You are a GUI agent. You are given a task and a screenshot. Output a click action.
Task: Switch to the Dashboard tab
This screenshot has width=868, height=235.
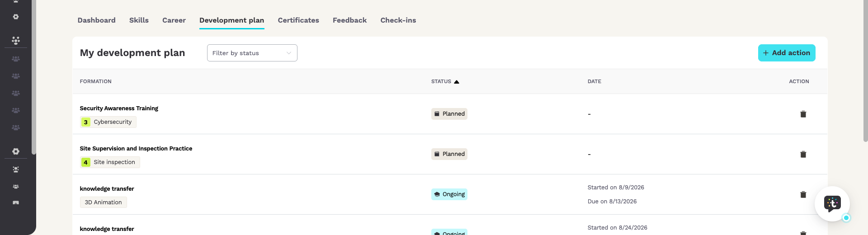point(96,20)
